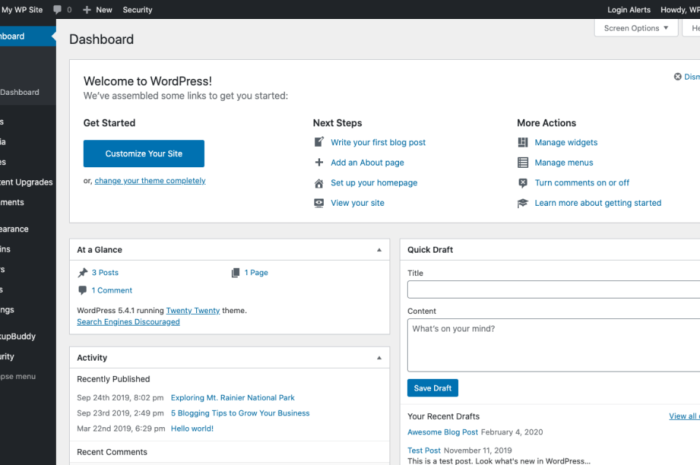The height and width of the screenshot is (465, 700).
Task: Open the 1 Comment link
Action: (x=112, y=291)
